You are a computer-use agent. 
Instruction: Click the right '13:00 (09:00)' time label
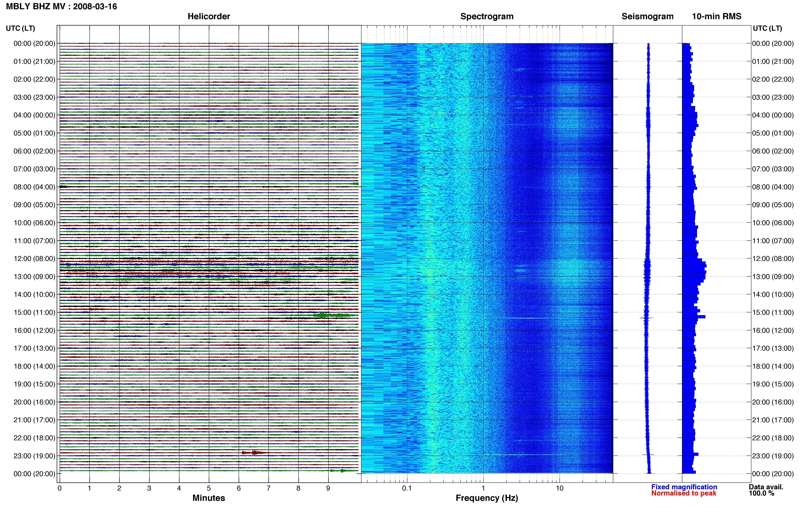(x=773, y=277)
